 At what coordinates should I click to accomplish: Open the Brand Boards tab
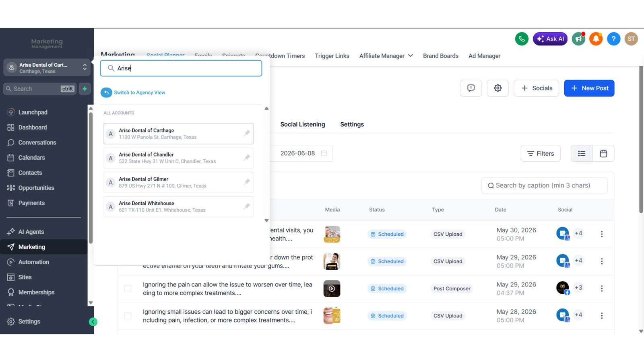441,56
